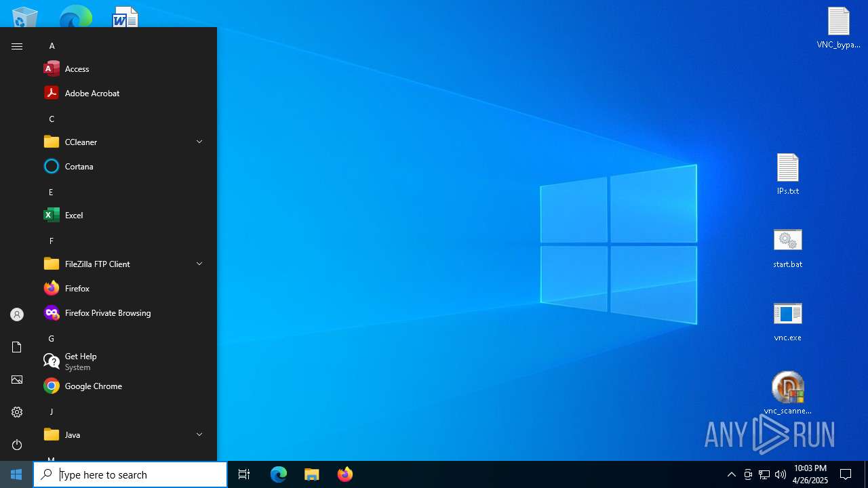Click the Power button in Start
The height and width of the screenshot is (488, 868).
pyautogui.click(x=17, y=445)
